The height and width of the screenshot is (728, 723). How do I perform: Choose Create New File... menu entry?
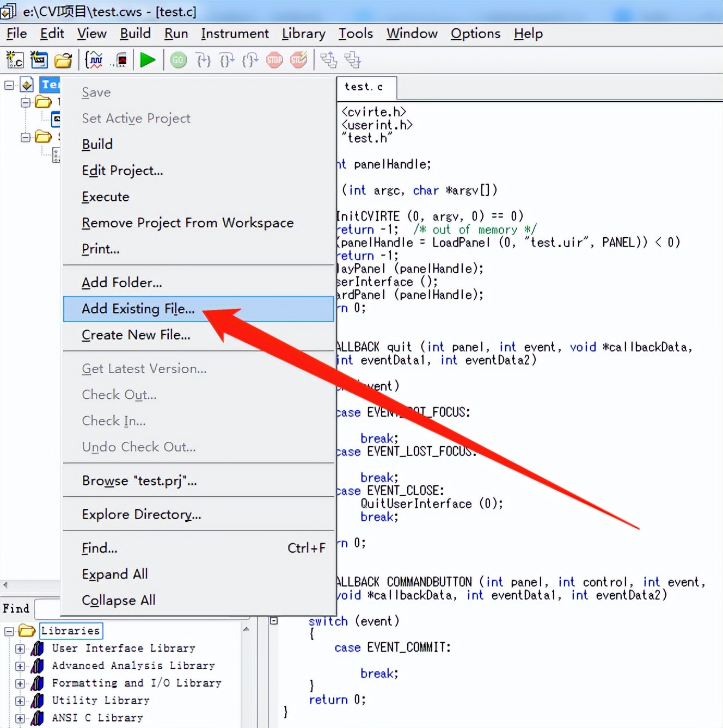[x=136, y=335]
